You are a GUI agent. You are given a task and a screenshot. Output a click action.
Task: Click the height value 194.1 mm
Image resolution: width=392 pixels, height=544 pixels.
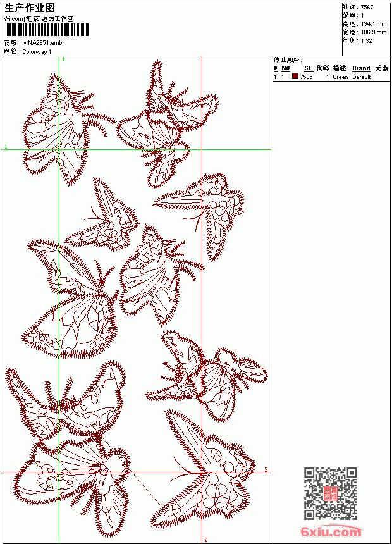point(374,24)
